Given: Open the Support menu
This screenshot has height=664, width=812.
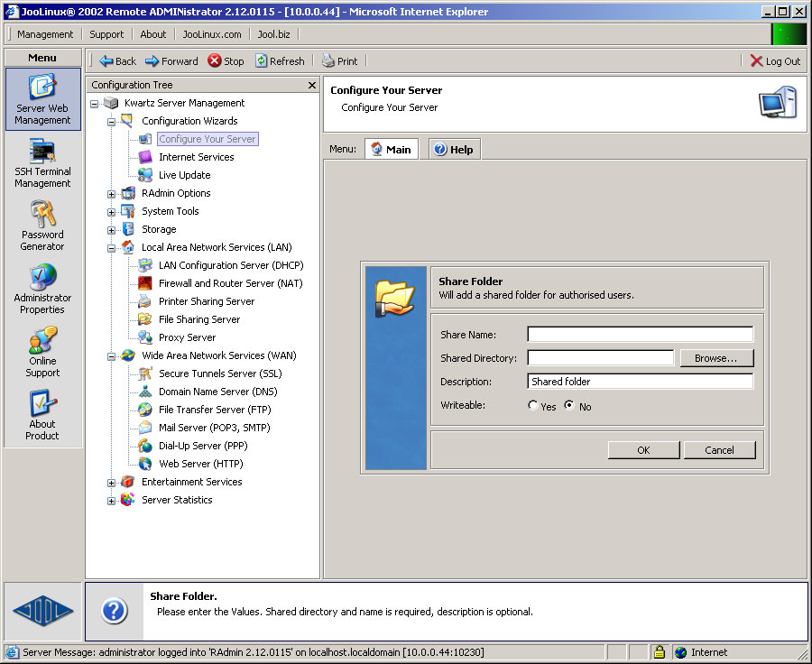Looking at the screenshot, I should click(106, 34).
